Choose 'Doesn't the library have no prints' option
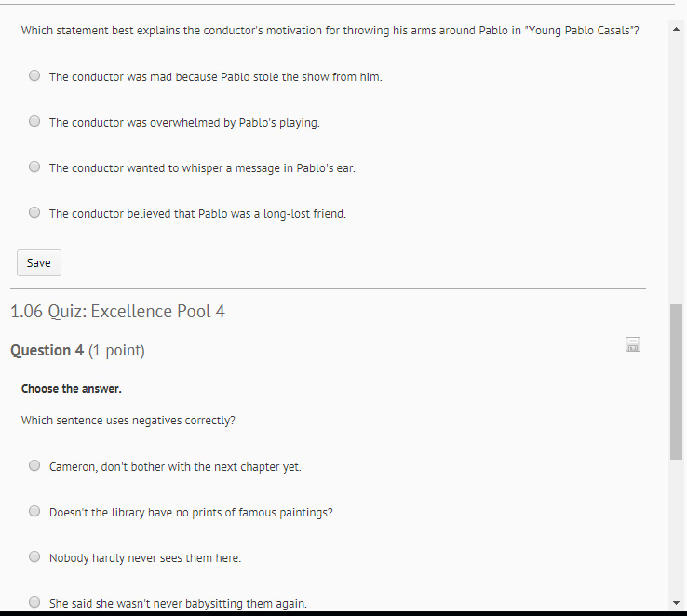The height and width of the screenshot is (616, 687). coord(34,512)
